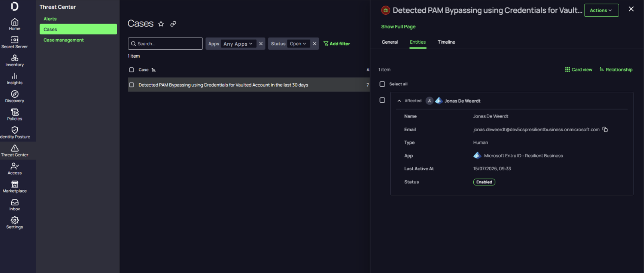Switch entities to Card view

[579, 70]
